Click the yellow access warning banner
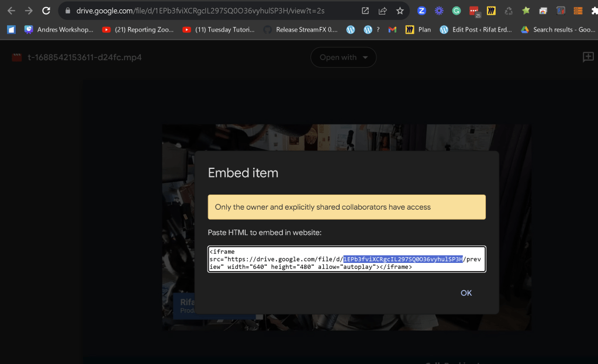This screenshot has width=598, height=364. 347,207
